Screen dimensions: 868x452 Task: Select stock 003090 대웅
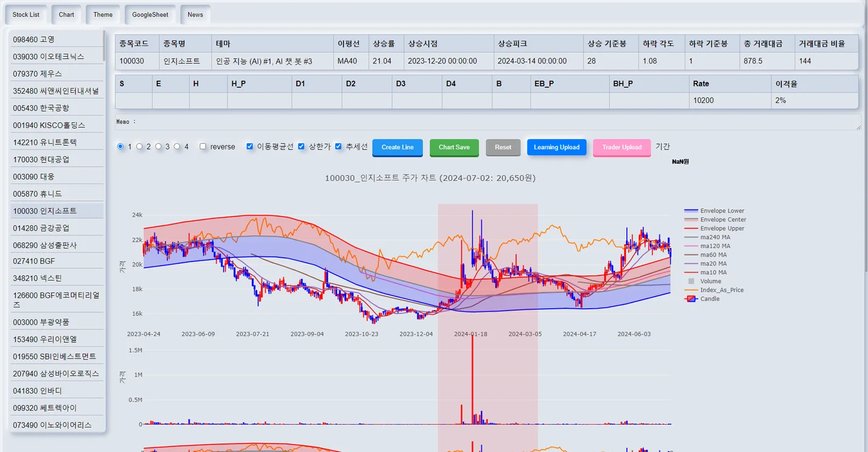tap(56, 177)
